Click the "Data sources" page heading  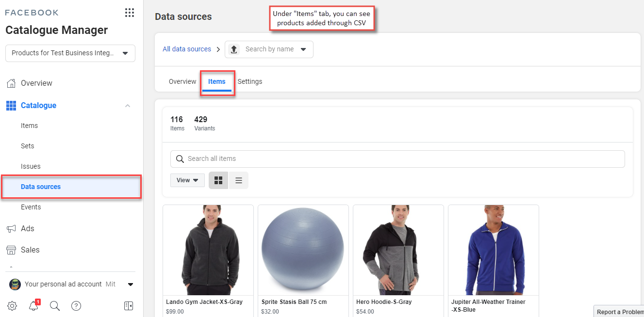click(x=183, y=16)
